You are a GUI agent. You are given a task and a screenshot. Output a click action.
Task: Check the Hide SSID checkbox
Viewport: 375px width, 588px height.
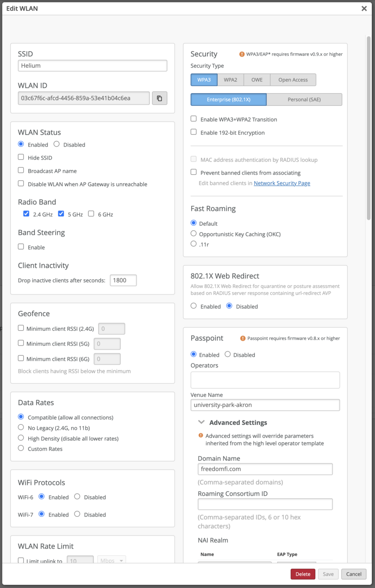[21, 157]
